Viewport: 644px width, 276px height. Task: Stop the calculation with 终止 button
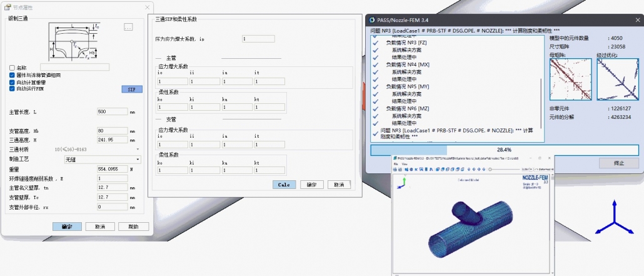click(618, 163)
